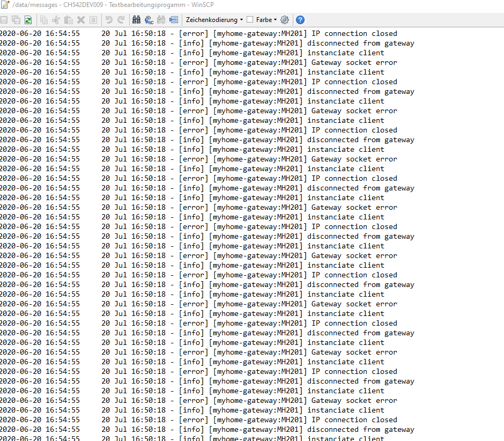Copy the selected text
504x441 pixels.
click(43, 19)
